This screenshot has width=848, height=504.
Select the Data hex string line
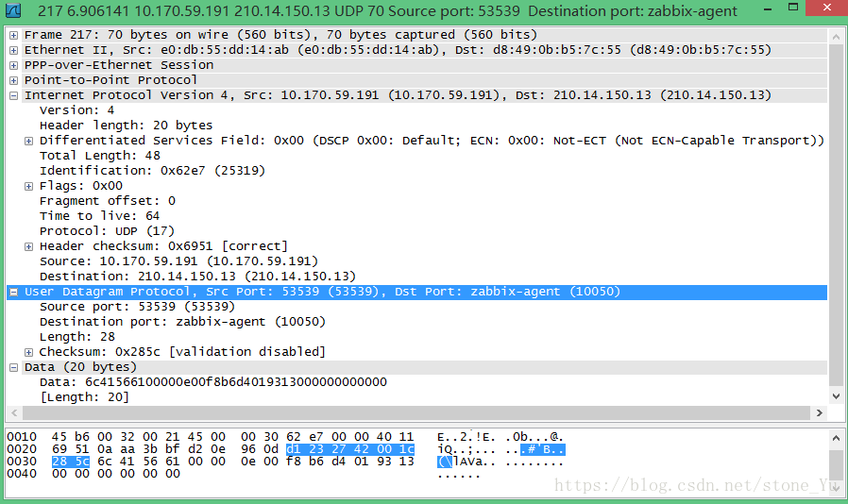pyautogui.click(x=212, y=382)
